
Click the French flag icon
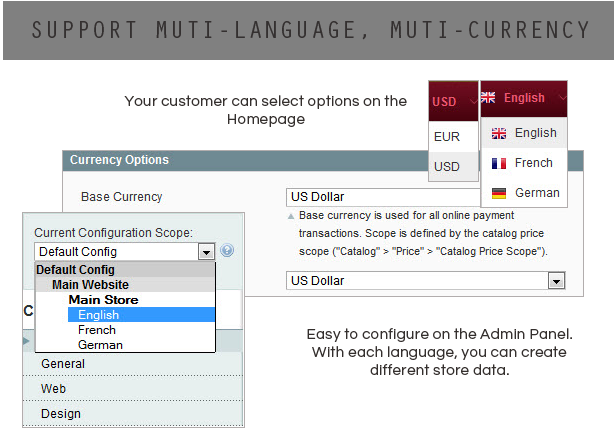tap(499, 163)
